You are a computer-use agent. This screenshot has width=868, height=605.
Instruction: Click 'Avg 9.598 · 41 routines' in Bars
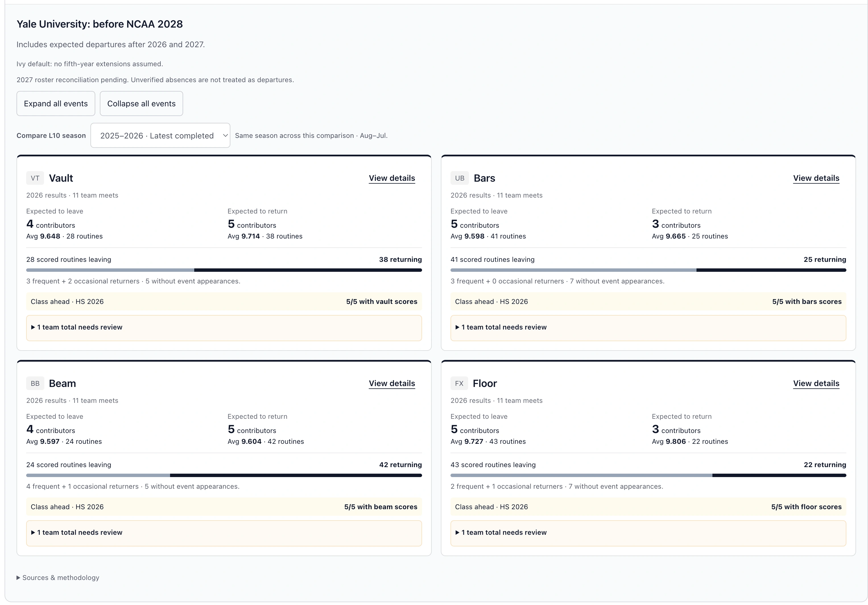pyautogui.click(x=488, y=236)
